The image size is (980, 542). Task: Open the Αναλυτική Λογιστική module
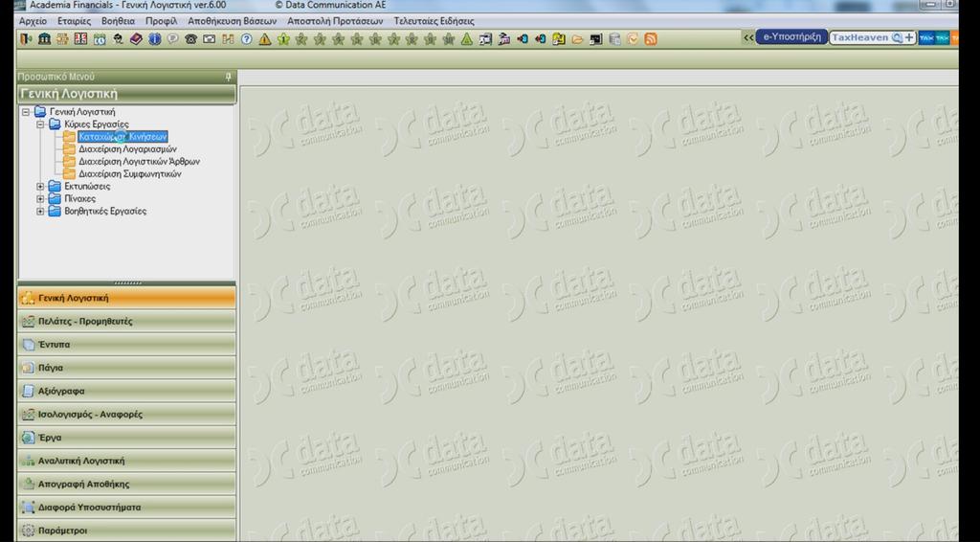point(127,461)
